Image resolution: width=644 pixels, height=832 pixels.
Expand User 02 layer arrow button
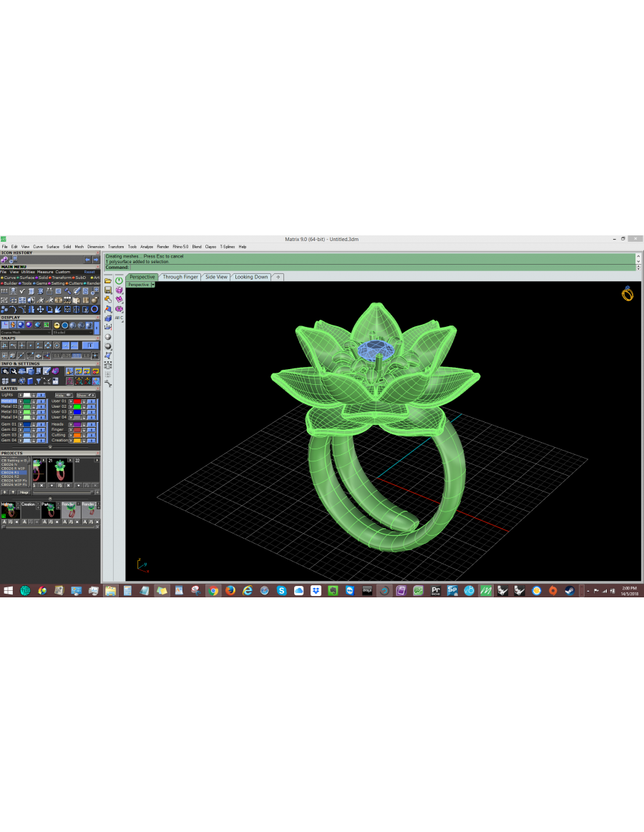click(x=71, y=406)
